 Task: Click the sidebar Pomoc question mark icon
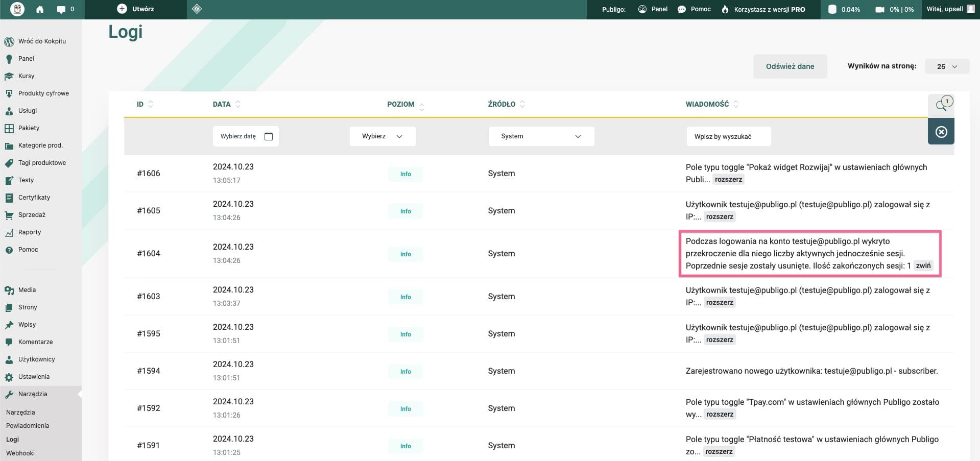(x=9, y=250)
